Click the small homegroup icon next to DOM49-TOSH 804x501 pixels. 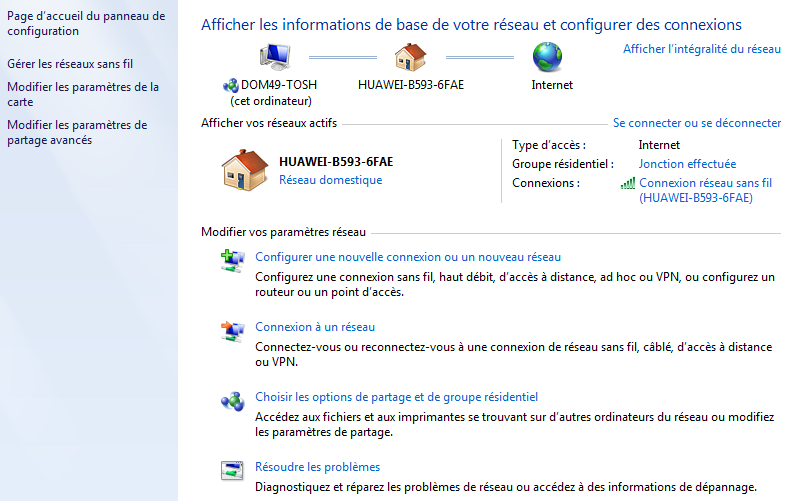231,85
